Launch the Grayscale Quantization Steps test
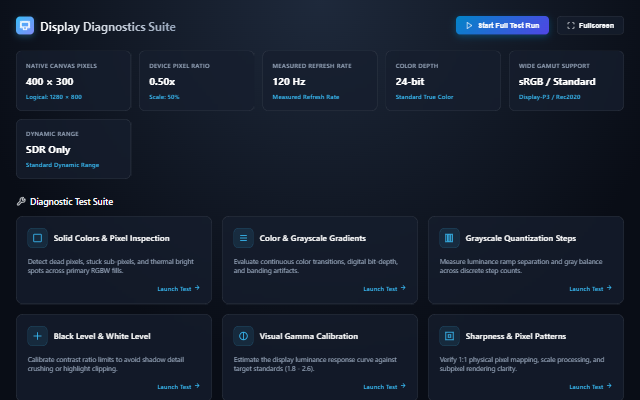 click(x=591, y=289)
